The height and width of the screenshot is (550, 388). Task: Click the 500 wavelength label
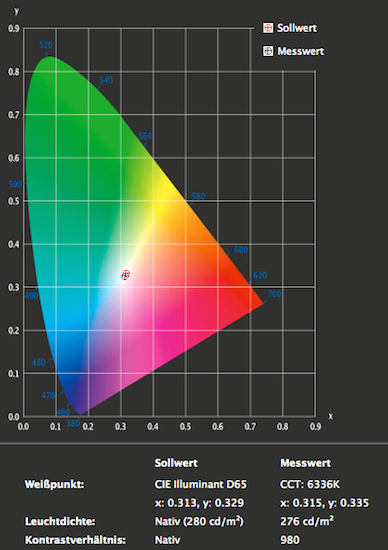(15, 184)
